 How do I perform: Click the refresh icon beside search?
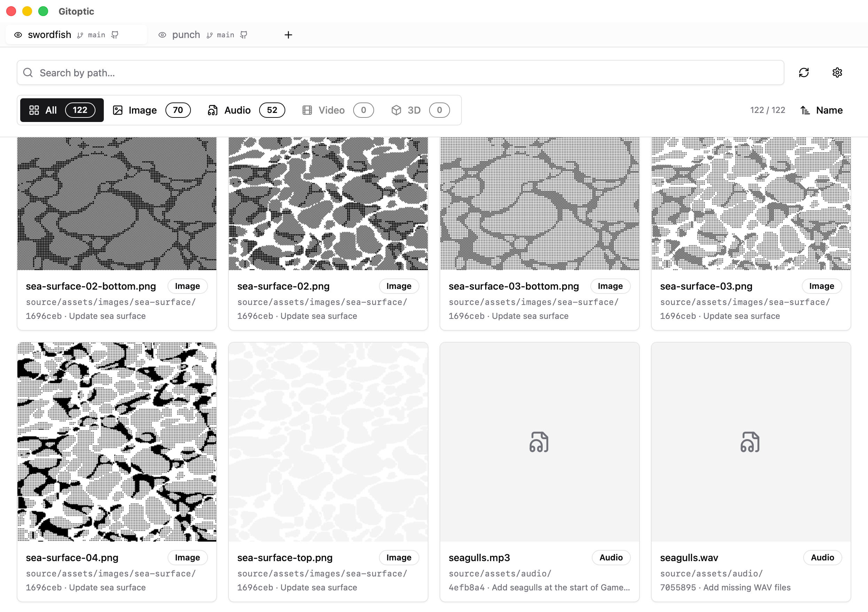804,72
